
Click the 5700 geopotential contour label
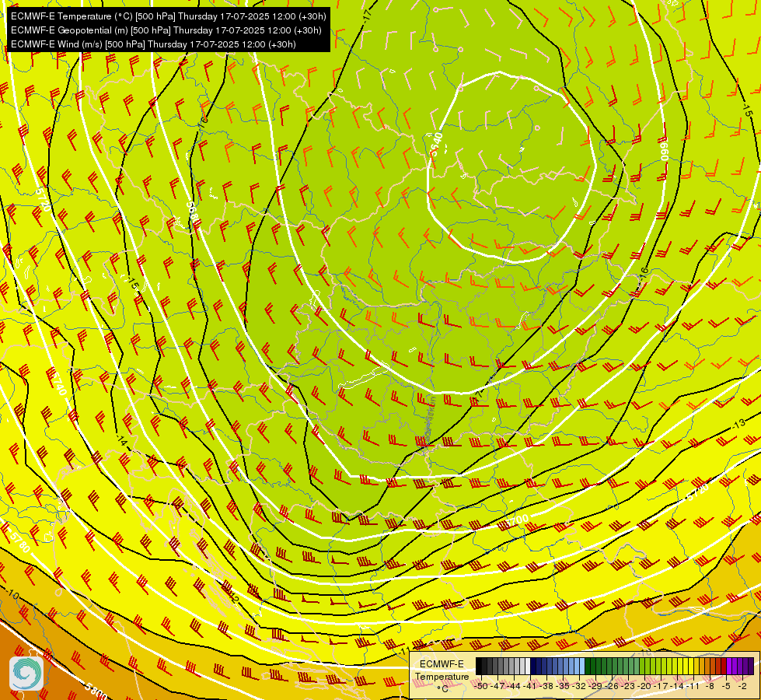(x=518, y=520)
